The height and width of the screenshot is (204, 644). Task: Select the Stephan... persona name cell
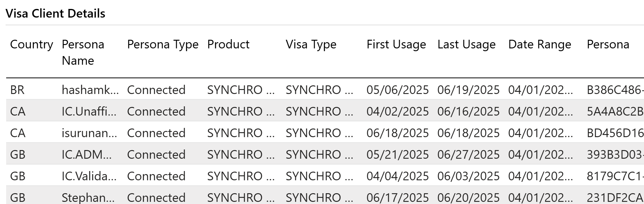[x=88, y=198]
